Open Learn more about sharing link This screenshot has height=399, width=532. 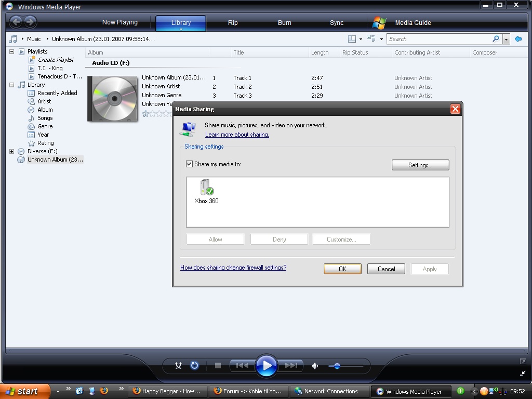tap(237, 135)
